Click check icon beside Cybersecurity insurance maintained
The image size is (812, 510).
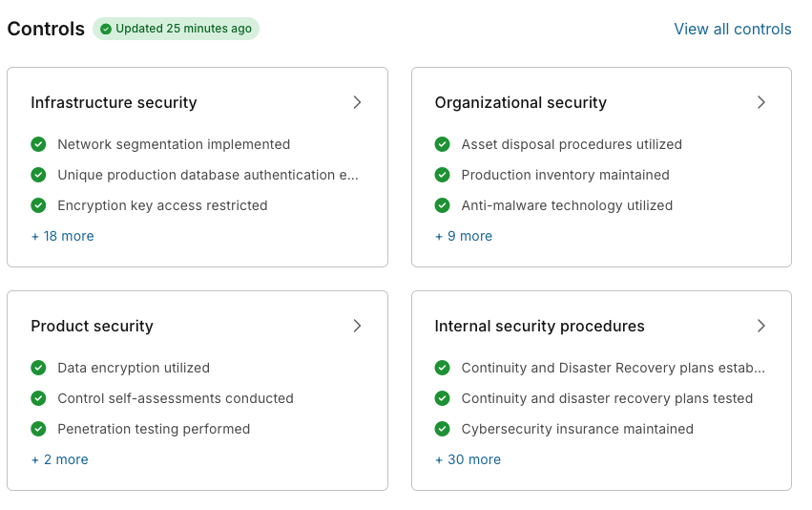click(442, 429)
